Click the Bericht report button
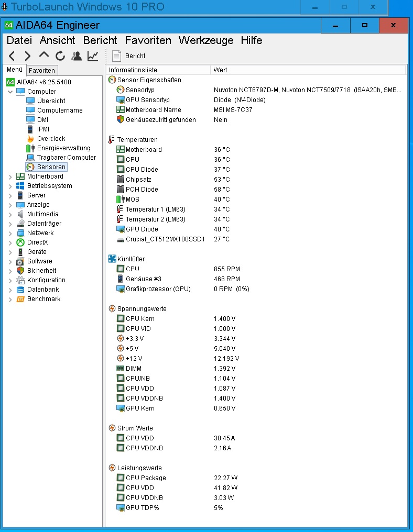The image size is (413, 532). click(129, 56)
